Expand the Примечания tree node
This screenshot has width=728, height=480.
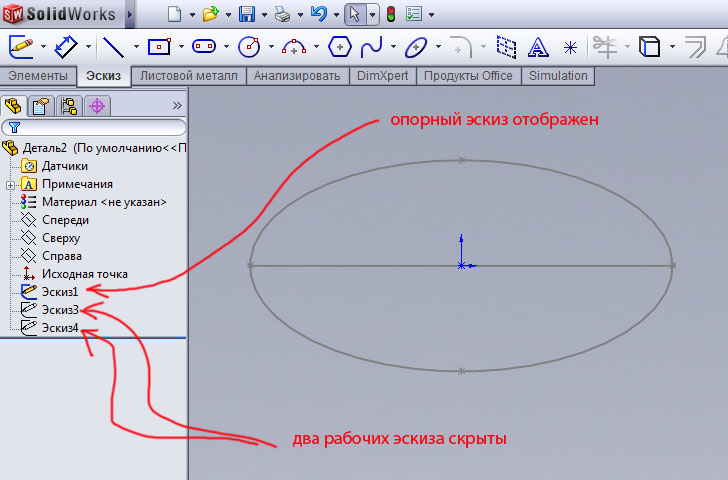click(10, 184)
